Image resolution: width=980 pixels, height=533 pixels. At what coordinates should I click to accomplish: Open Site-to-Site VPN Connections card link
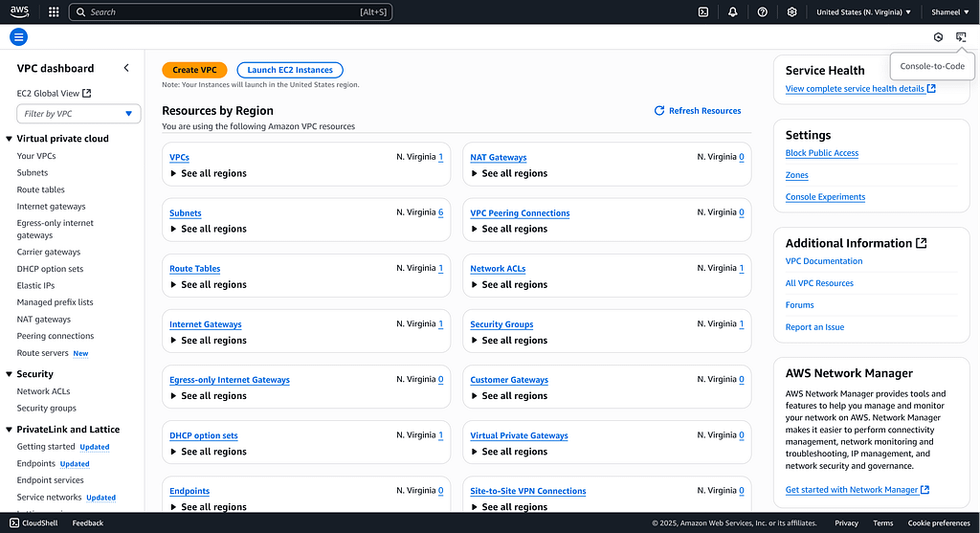click(x=528, y=491)
